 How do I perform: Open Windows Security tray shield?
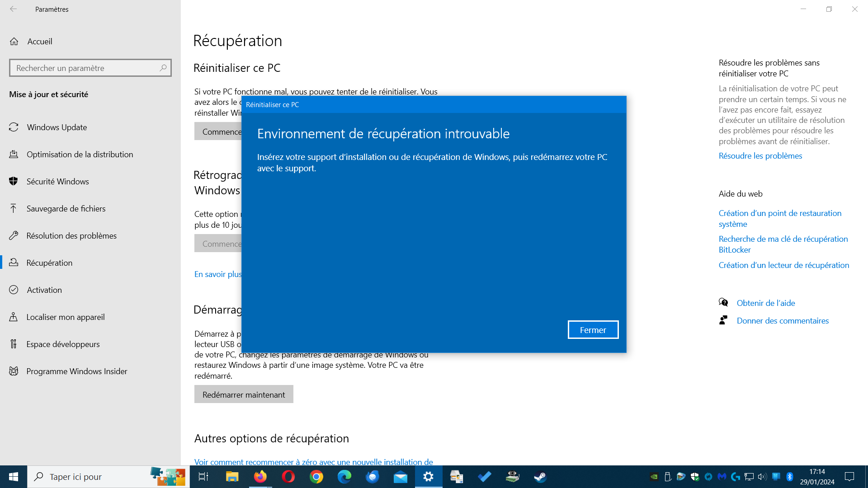click(x=695, y=477)
